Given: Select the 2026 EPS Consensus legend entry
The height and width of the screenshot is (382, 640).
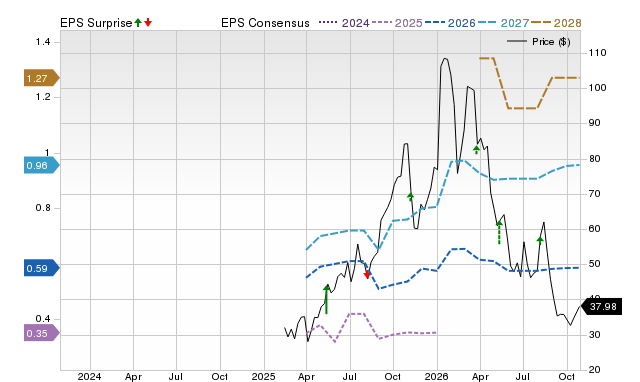Looking at the screenshot, I should click(x=450, y=23).
